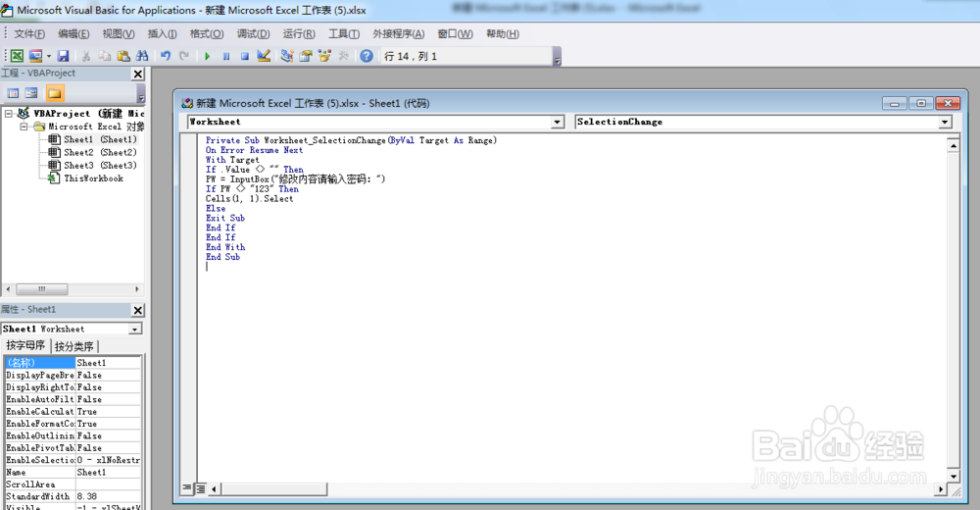Open the 文件(F) menu
The image size is (980, 510).
29,33
